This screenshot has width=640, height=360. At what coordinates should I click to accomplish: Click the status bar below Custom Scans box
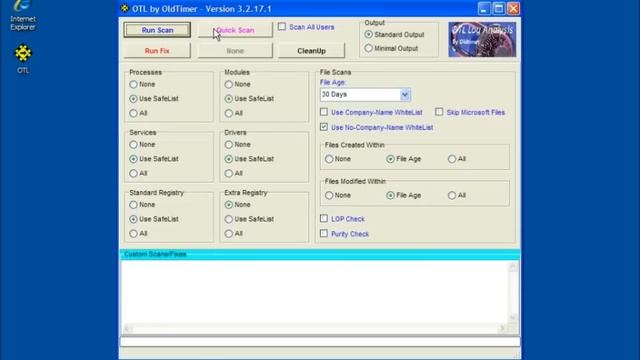pyautogui.click(x=320, y=342)
